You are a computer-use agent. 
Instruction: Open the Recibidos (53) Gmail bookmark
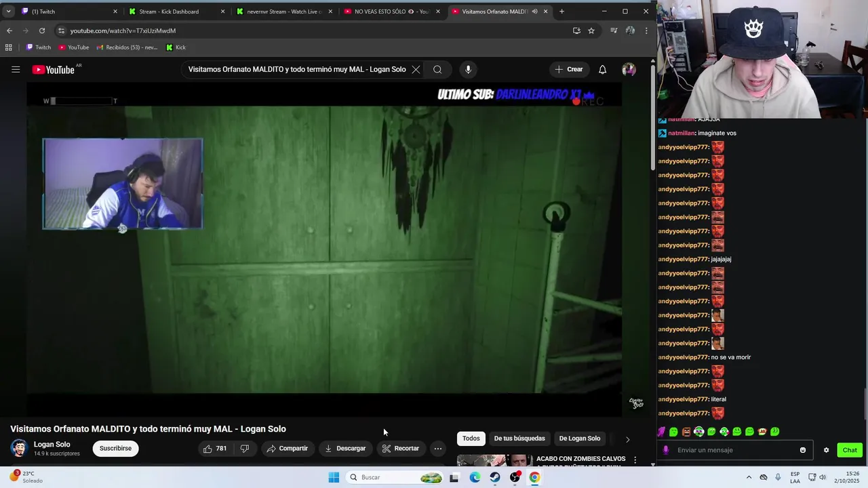(x=127, y=47)
